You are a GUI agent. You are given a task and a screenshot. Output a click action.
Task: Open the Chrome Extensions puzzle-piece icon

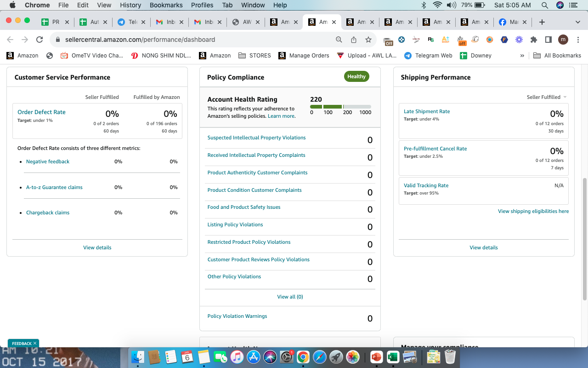tap(534, 40)
